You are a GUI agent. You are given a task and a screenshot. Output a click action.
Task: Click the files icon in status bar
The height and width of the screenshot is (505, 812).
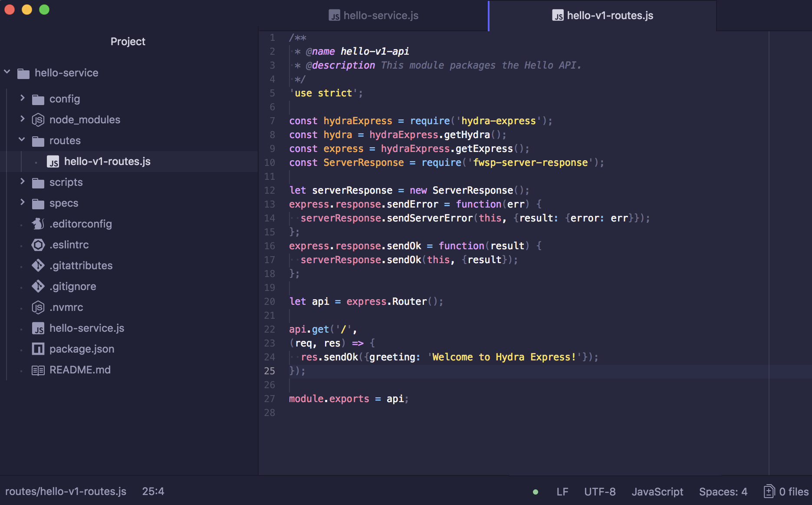[x=769, y=492]
